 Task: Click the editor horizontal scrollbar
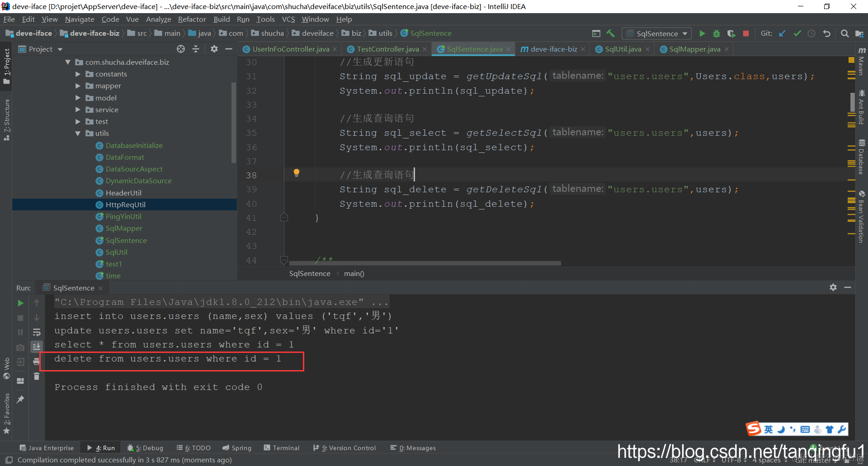(x=425, y=263)
